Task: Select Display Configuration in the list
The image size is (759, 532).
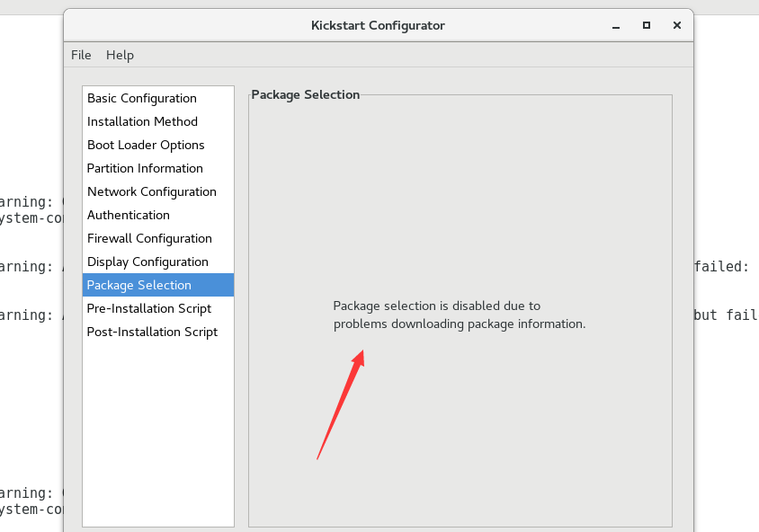Action: 158,262
